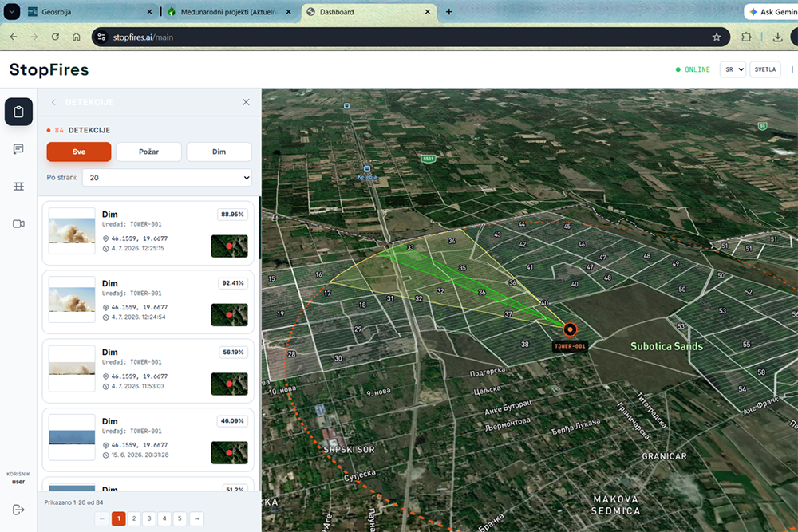This screenshot has width=798, height=532.
Task: Toggle the SVETLA light theme button
Action: 765,69
